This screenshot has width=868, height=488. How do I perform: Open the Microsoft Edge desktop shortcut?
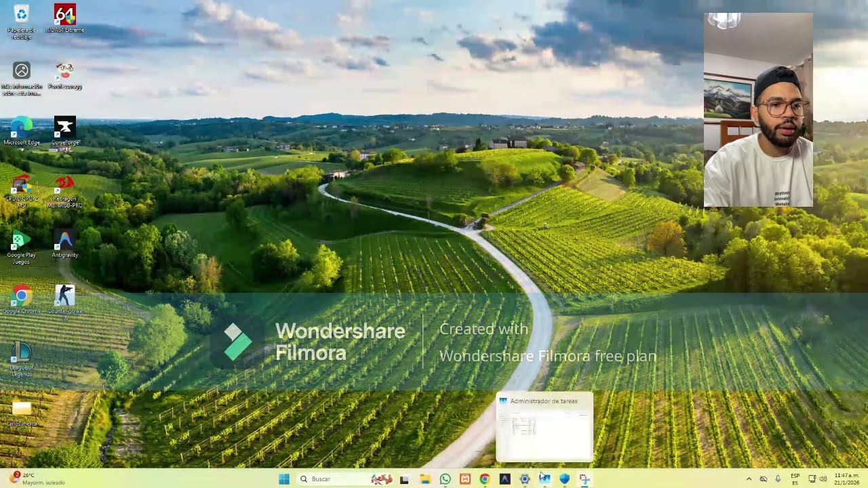(22, 131)
